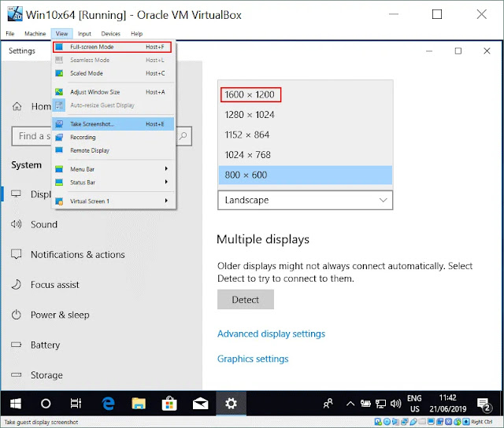Open the Help menu

tap(136, 34)
